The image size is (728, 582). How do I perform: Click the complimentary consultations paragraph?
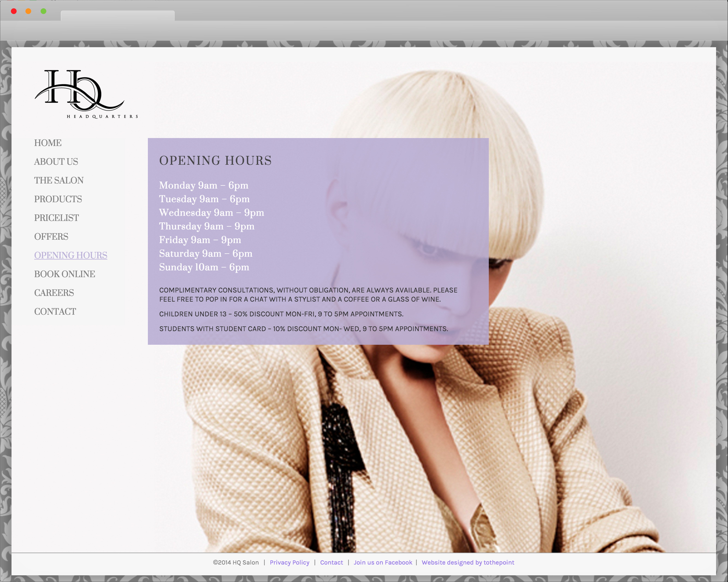pos(308,295)
